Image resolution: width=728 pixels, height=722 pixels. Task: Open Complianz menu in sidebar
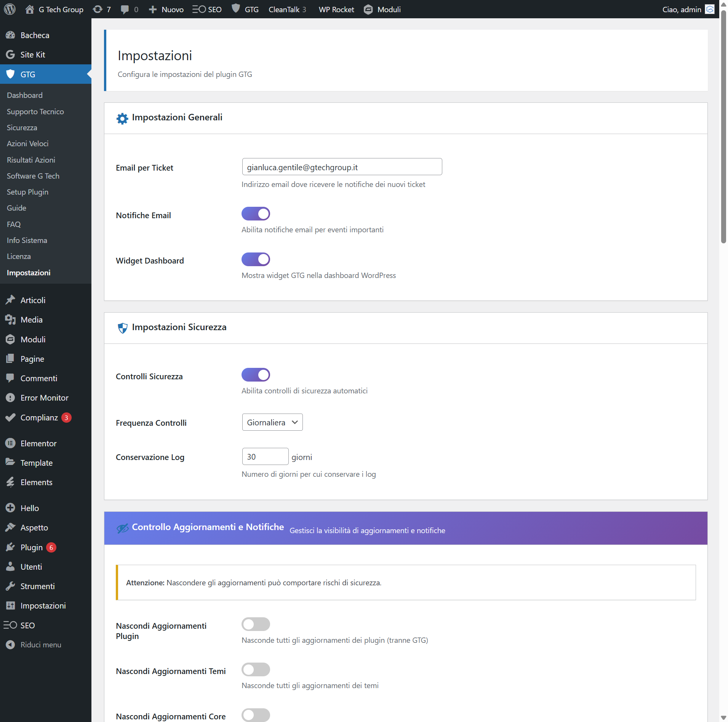[39, 417]
